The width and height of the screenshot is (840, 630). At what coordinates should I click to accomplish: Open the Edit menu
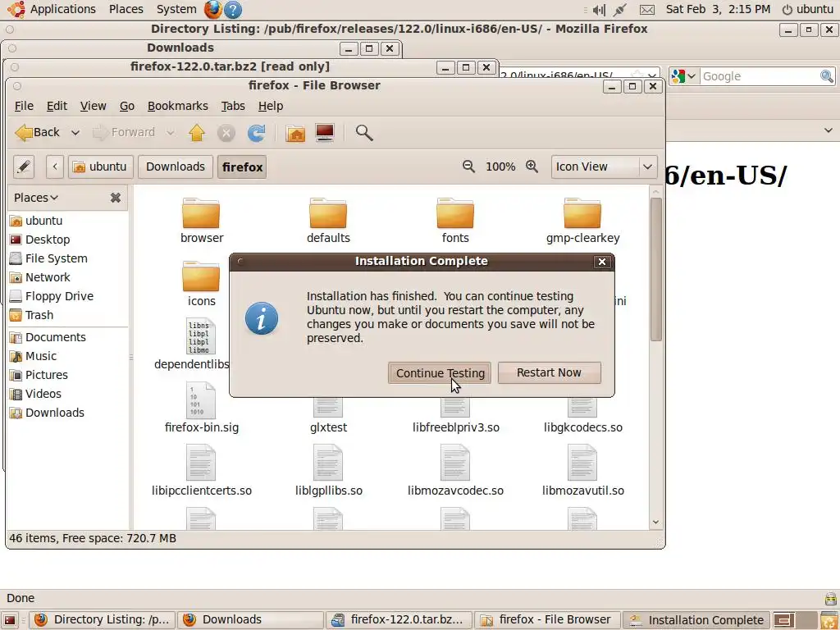point(57,106)
